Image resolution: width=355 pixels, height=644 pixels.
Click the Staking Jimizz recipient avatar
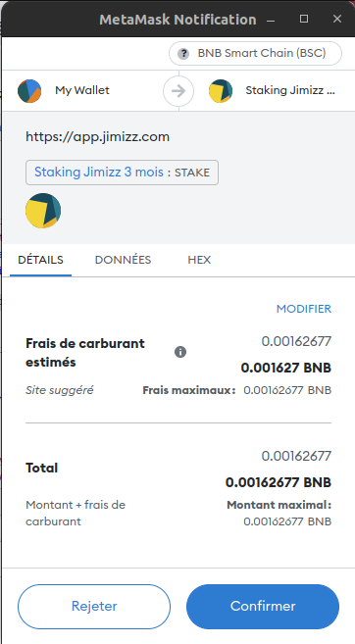[221, 91]
